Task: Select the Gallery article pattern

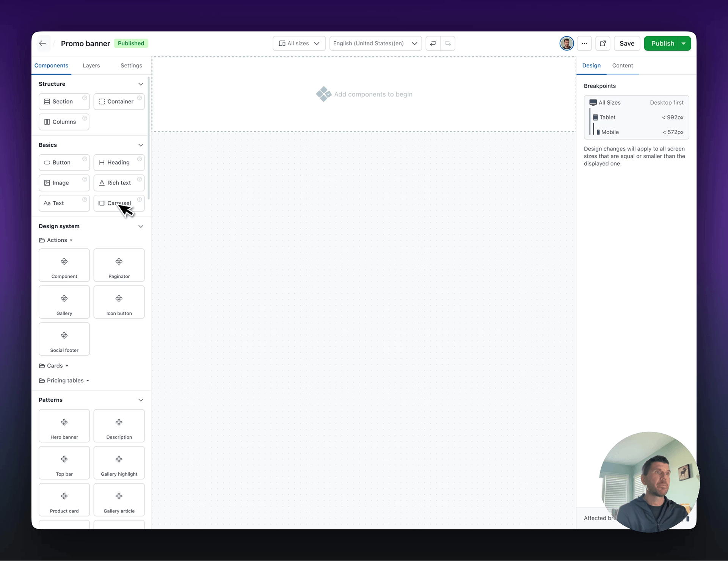Action: click(x=119, y=500)
